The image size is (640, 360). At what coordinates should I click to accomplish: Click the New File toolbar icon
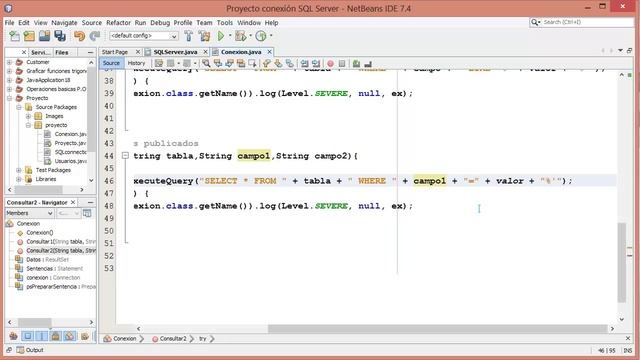(14, 36)
